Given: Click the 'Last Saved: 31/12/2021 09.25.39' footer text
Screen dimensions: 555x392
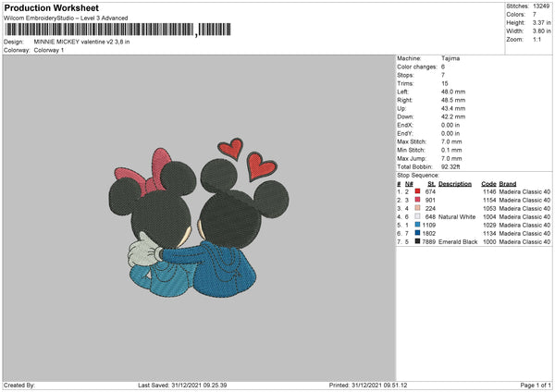Looking at the screenshot, I should [x=182, y=385].
